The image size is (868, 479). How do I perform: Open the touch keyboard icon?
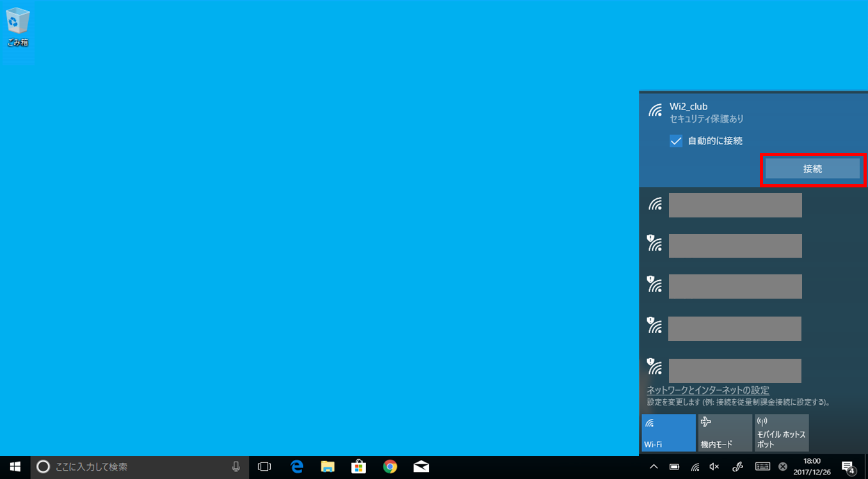coord(762,467)
